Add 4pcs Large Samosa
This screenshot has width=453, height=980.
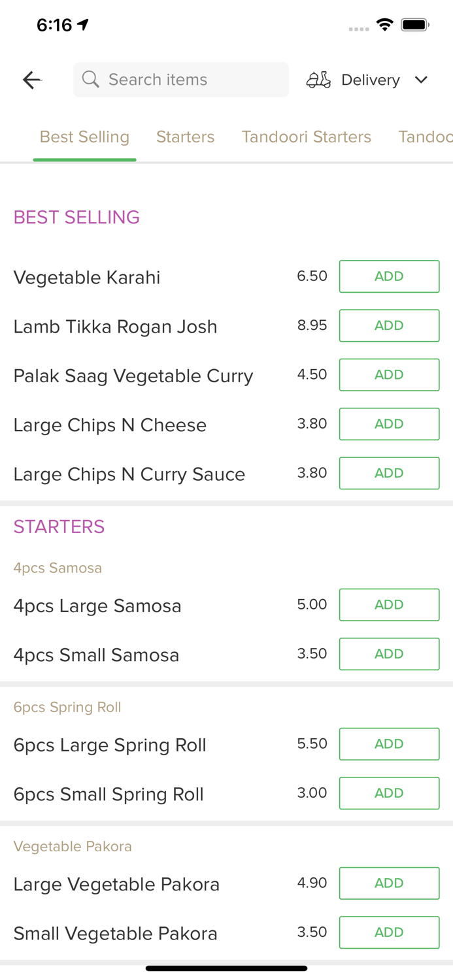(x=389, y=605)
